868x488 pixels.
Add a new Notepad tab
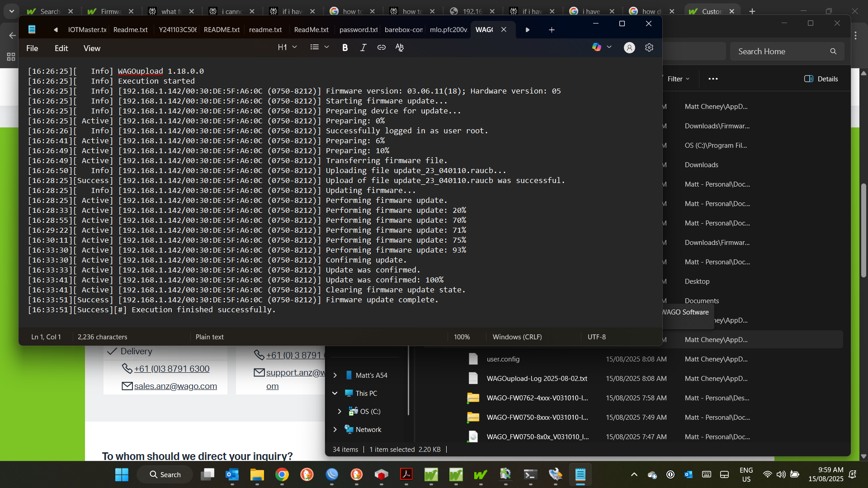tap(552, 30)
